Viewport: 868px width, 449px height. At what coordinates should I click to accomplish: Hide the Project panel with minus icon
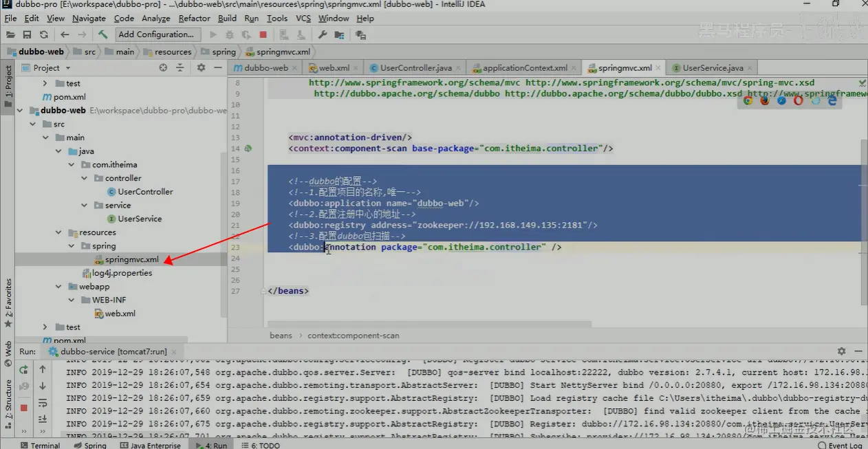tap(217, 67)
